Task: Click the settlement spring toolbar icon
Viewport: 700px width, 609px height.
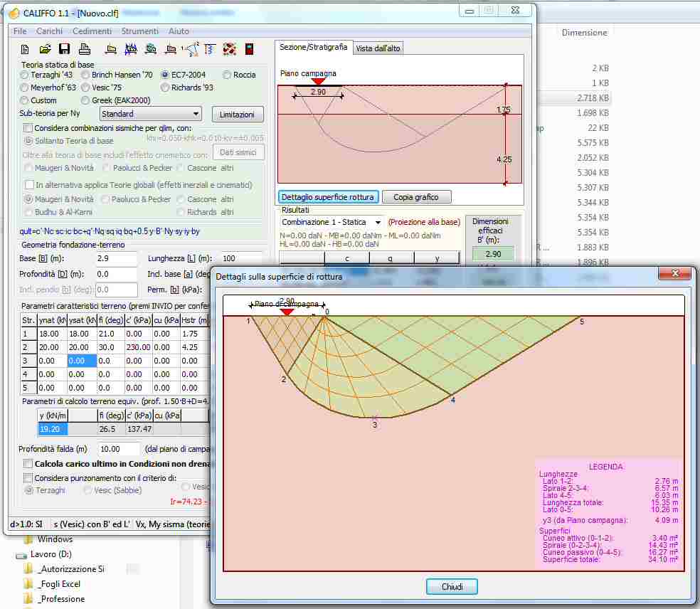Action: [210, 49]
